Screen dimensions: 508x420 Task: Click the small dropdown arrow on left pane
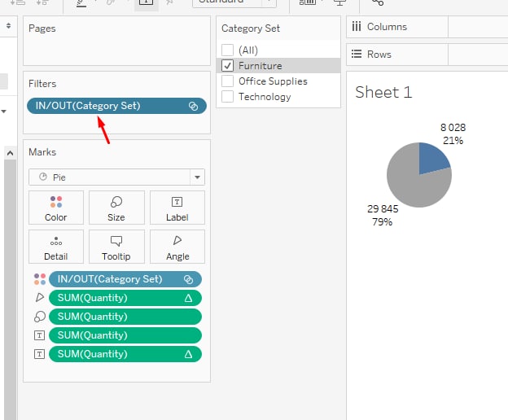coord(3,112)
